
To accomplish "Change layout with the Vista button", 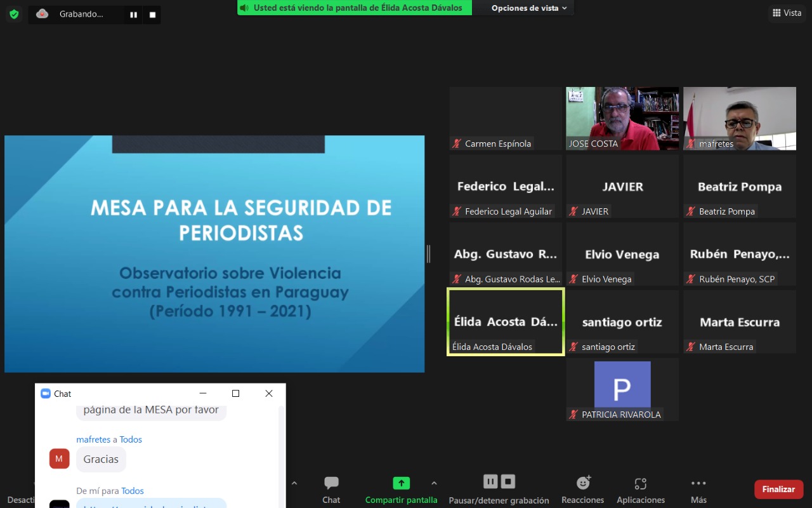I will pos(787,13).
